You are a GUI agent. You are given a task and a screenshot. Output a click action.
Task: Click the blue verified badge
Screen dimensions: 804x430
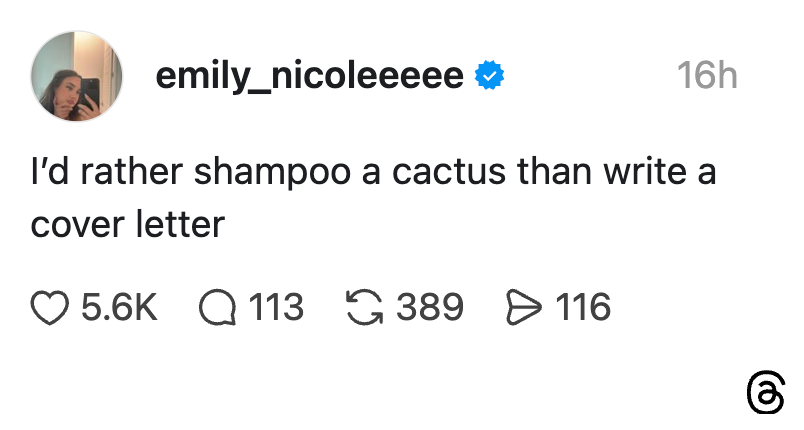[489, 76]
